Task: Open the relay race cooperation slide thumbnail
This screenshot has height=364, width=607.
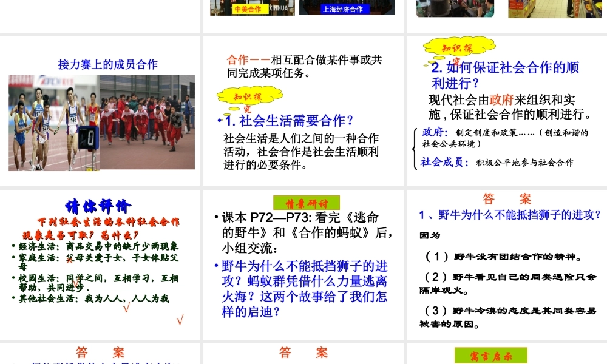Action: click(x=100, y=111)
